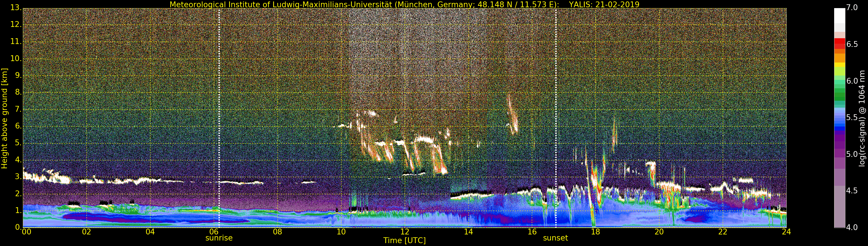
Task: Click the 5.5 colorbar tick label
Action: coord(852,118)
